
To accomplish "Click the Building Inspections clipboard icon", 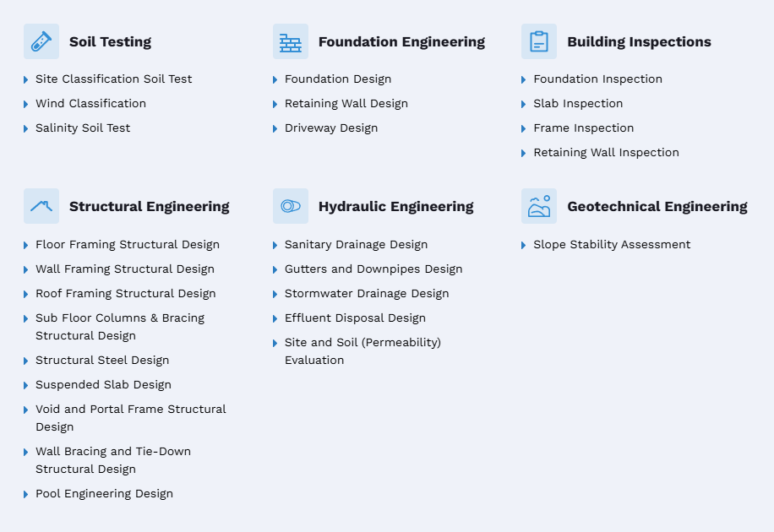I will tap(539, 41).
